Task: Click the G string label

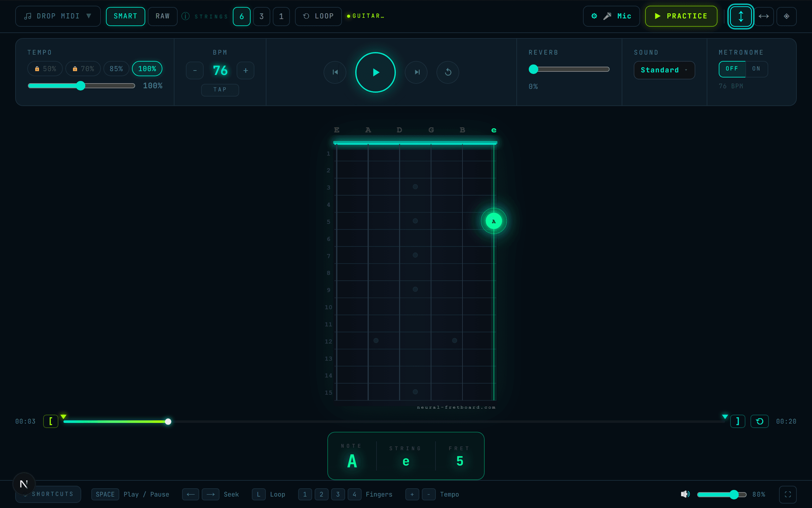Action: point(431,130)
